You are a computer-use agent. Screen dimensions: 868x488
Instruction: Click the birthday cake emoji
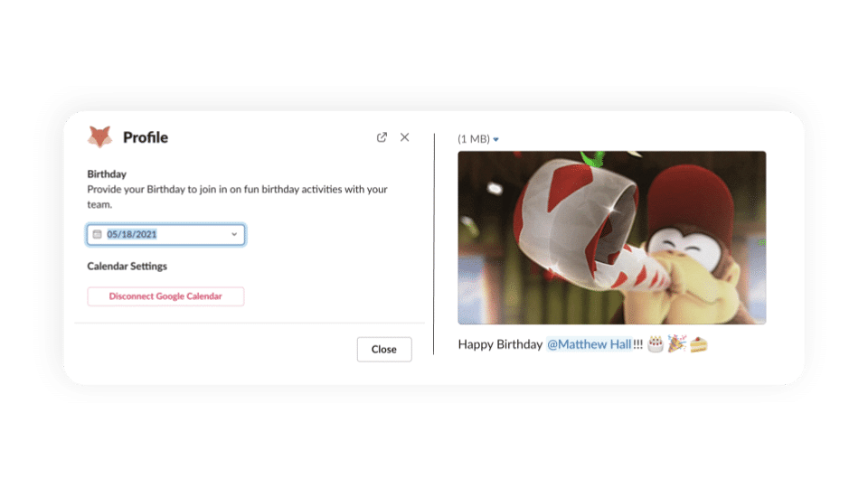[x=656, y=344]
